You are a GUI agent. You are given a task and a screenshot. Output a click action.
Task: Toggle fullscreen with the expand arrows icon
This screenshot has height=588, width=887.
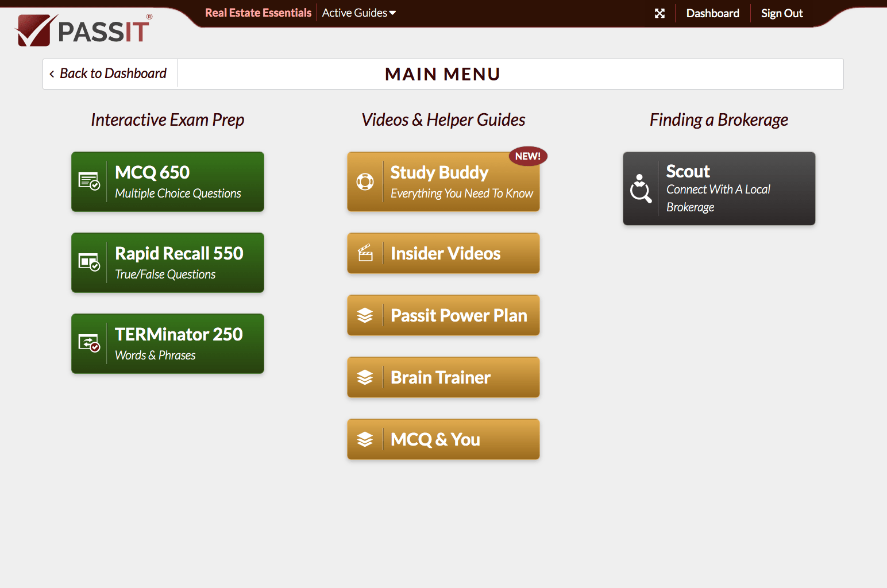pyautogui.click(x=660, y=13)
